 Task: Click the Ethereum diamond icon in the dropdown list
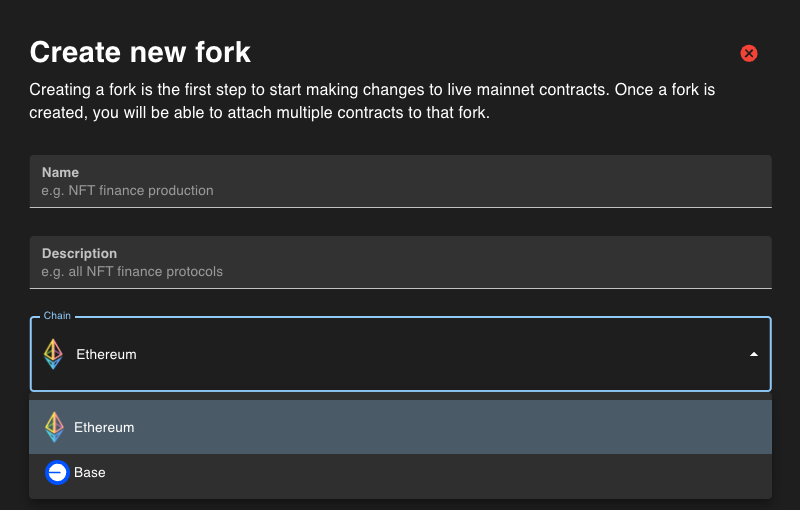(x=54, y=427)
